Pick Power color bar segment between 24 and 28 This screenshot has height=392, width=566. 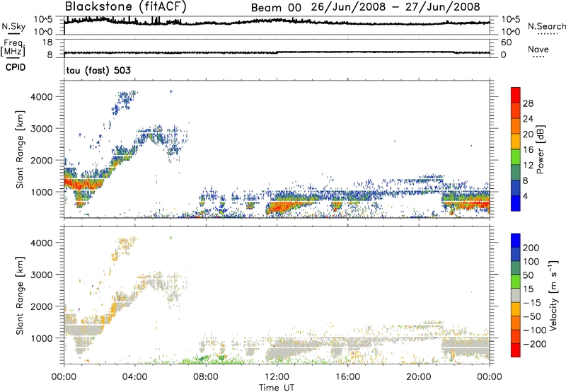tap(516, 111)
